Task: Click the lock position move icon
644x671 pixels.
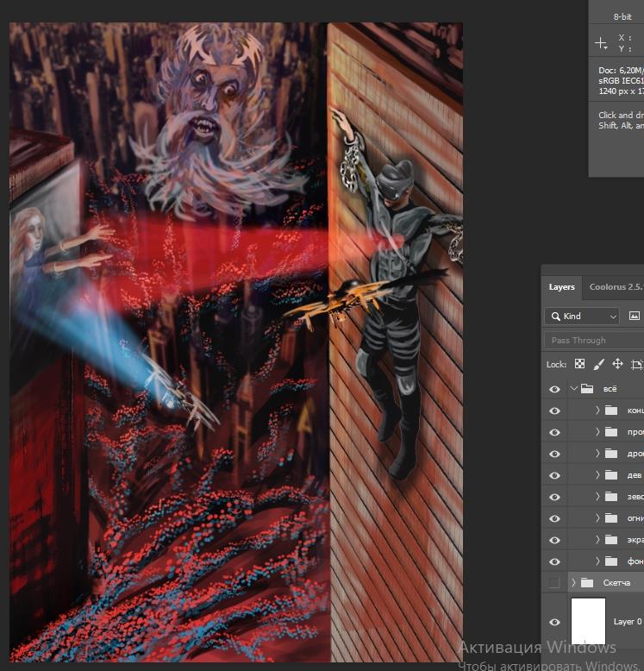Action: [618, 364]
